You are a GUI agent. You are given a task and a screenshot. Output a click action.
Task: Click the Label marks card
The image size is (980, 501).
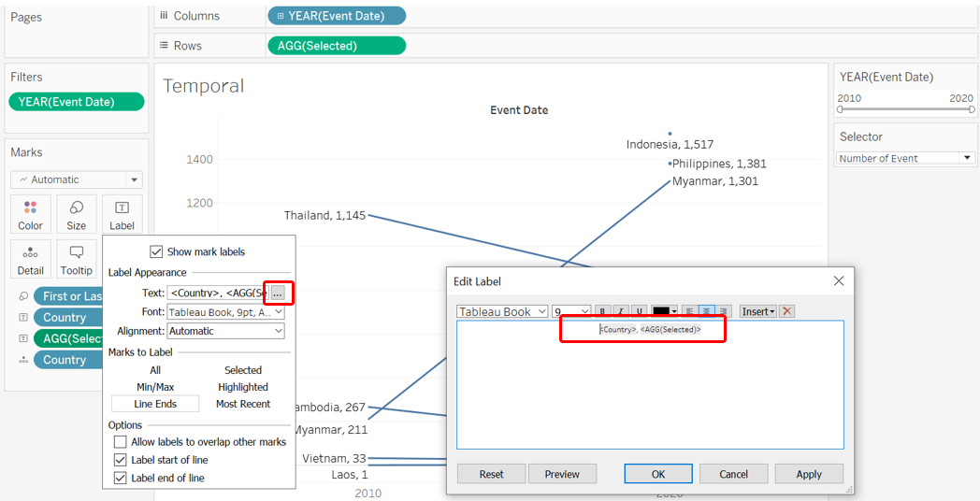pyautogui.click(x=122, y=214)
